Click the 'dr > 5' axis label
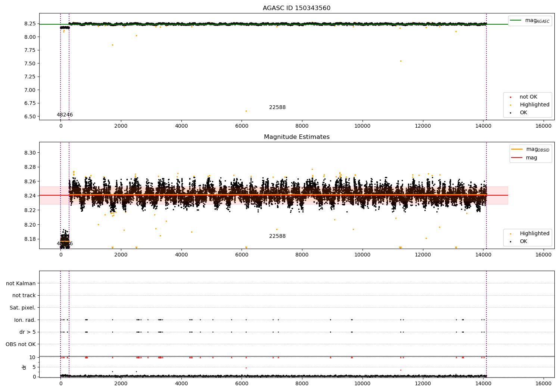The height and width of the screenshot is (392, 560). tap(28, 332)
